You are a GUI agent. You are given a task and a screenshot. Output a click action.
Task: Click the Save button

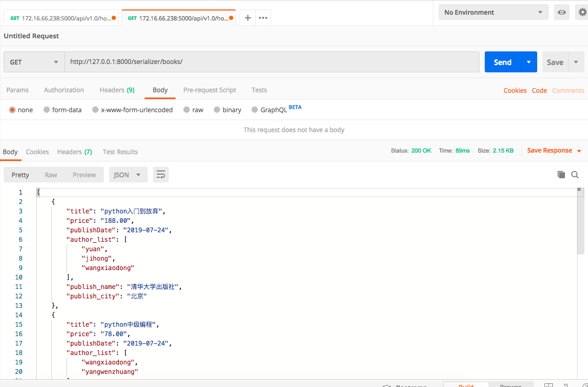point(555,62)
